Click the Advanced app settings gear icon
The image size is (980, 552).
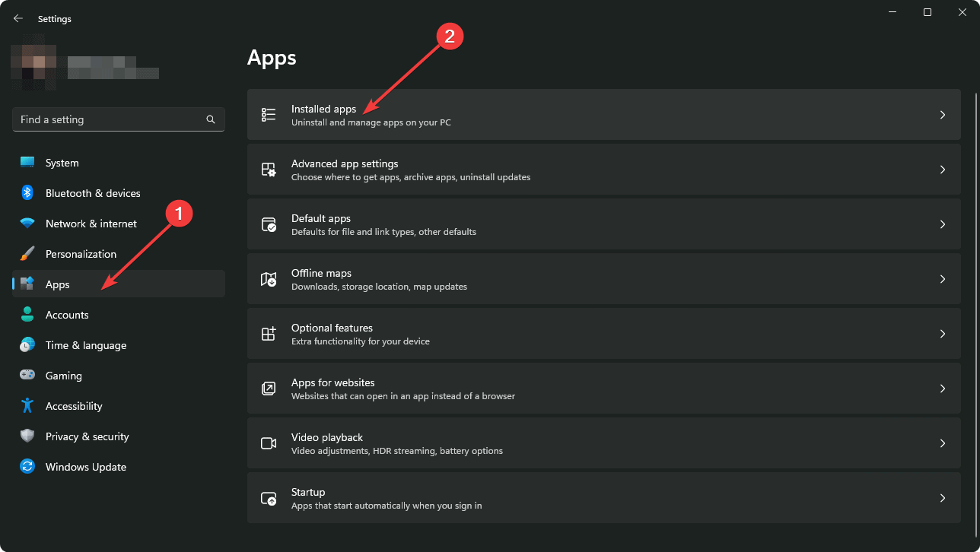click(269, 170)
